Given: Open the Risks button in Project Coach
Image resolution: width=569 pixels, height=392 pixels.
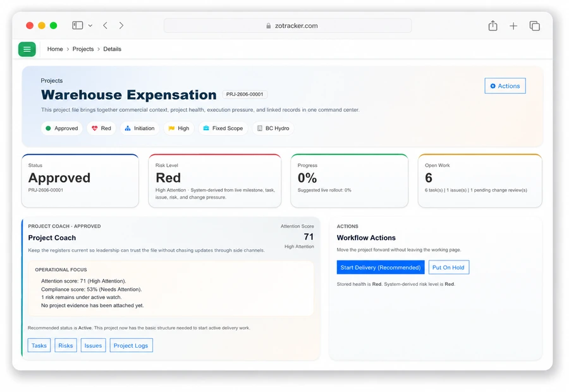Looking at the screenshot, I should [66, 346].
